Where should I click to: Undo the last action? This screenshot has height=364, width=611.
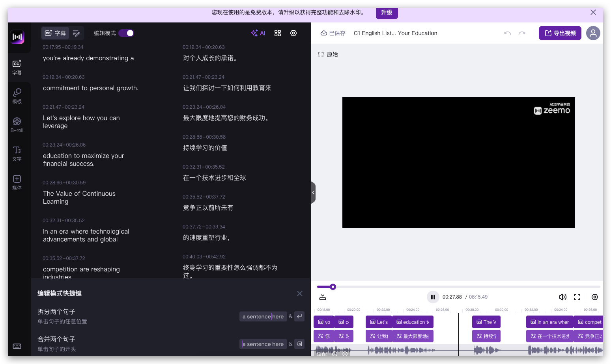coord(508,33)
